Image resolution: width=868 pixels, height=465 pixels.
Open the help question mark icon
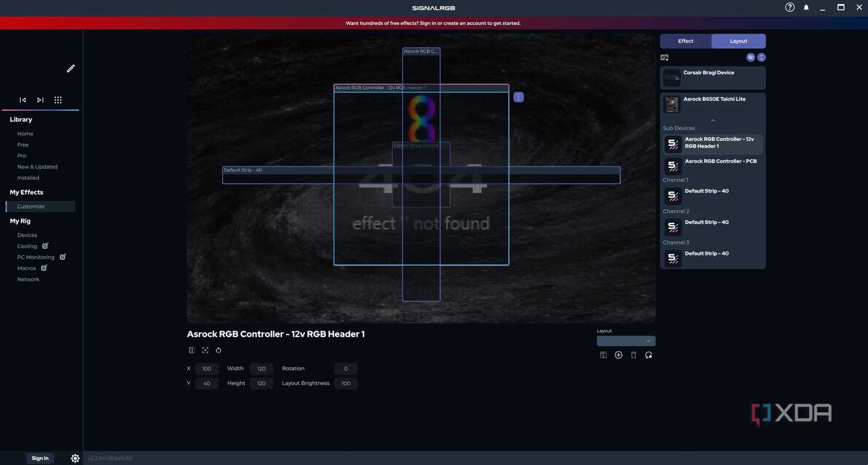(x=790, y=8)
